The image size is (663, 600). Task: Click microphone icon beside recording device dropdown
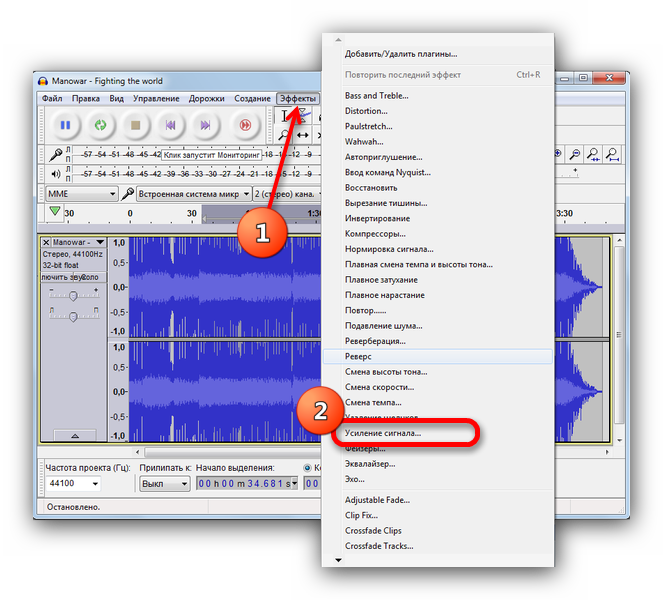127,194
